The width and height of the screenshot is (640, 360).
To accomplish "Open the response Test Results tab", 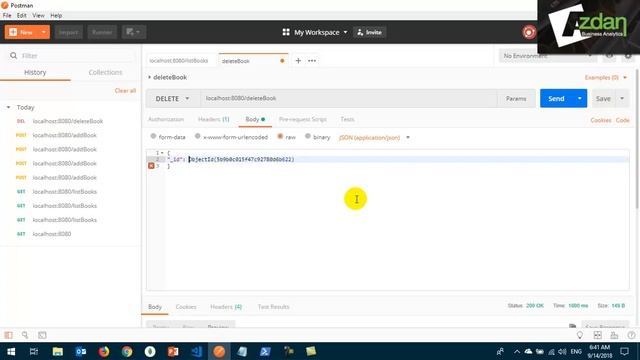I will [273, 307].
